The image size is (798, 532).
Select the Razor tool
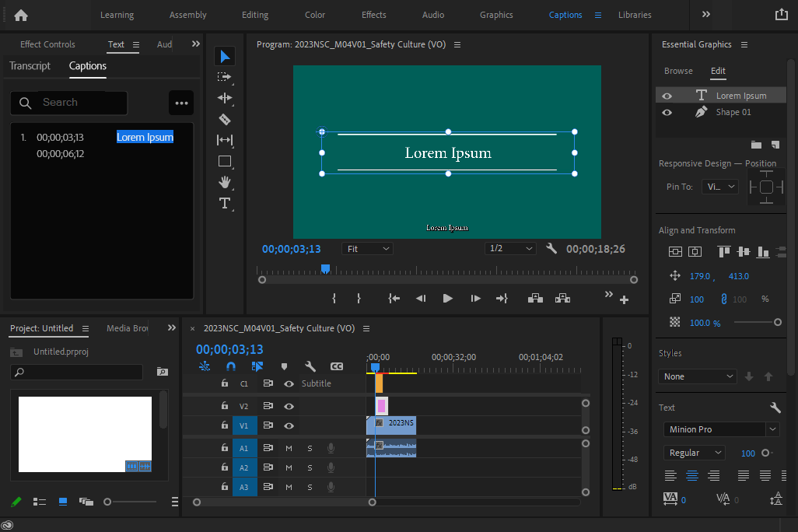(225, 119)
